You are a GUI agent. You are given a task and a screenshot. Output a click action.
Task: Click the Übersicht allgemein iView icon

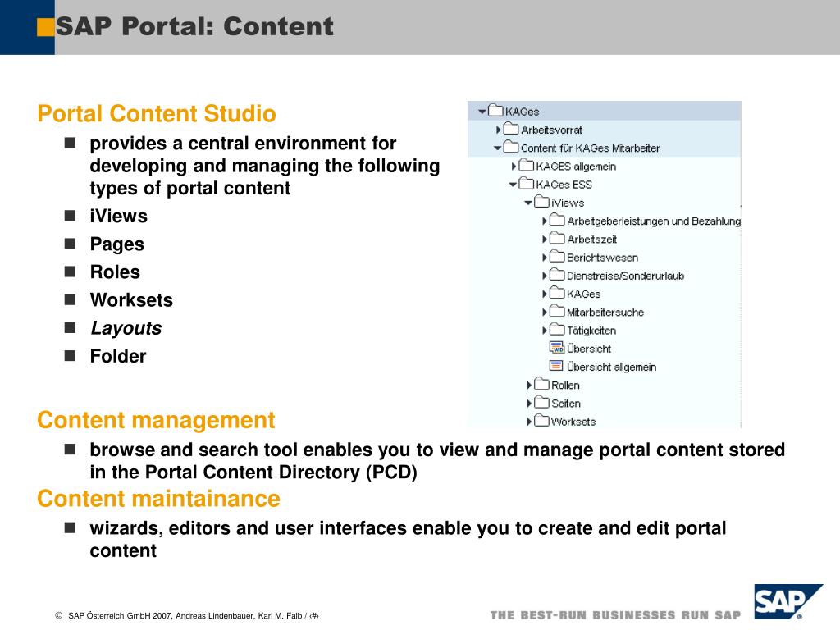click(x=557, y=366)
